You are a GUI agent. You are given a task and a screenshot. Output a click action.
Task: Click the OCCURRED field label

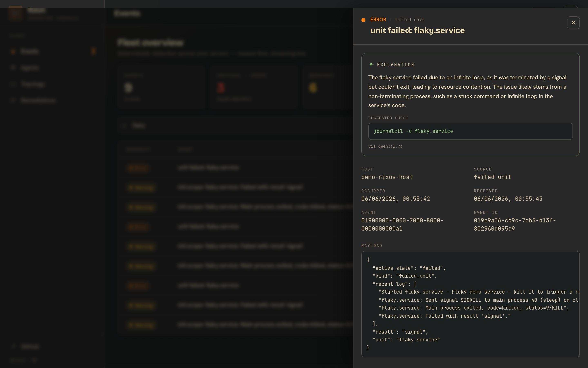coord(373,191)
